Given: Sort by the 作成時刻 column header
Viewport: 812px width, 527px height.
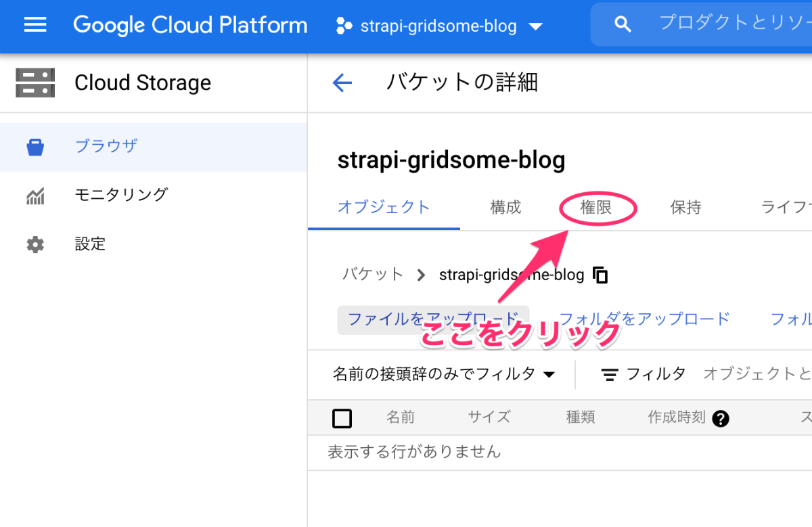Looking at the screenshot, I should pos(677,417).
